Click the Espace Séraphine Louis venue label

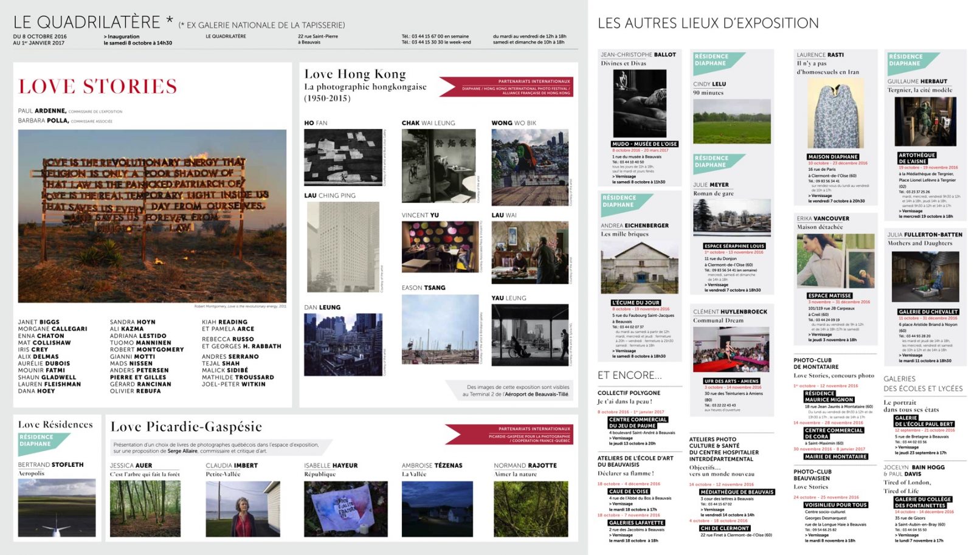(734, 246)
